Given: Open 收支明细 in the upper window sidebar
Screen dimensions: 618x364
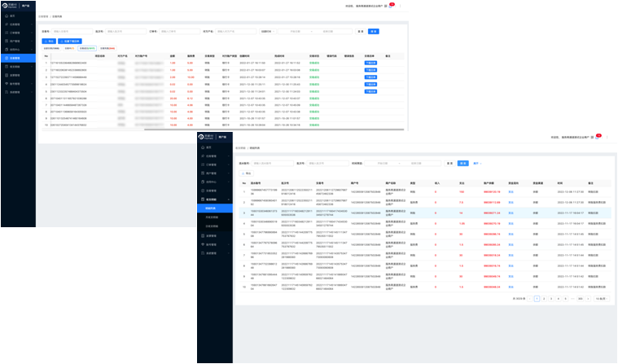Looking at the screenshot, I should [18, 67].
